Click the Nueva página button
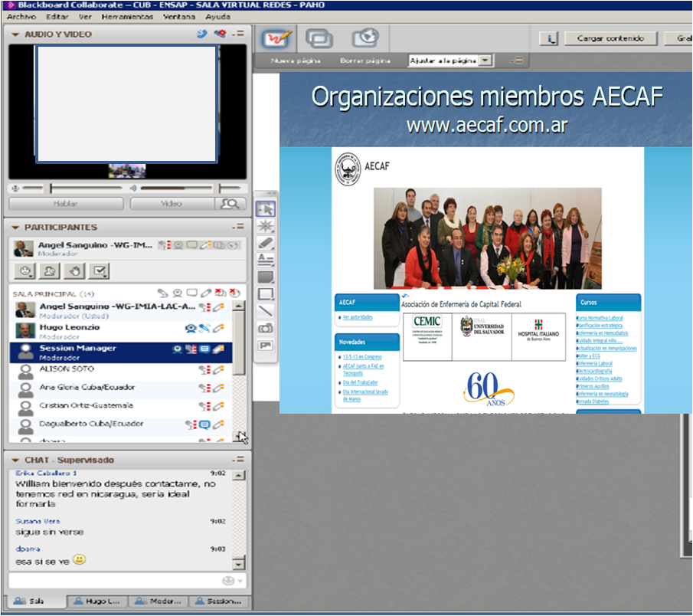Image resolution: width=693 pixels, height=616 pixels. pos(296,61)
